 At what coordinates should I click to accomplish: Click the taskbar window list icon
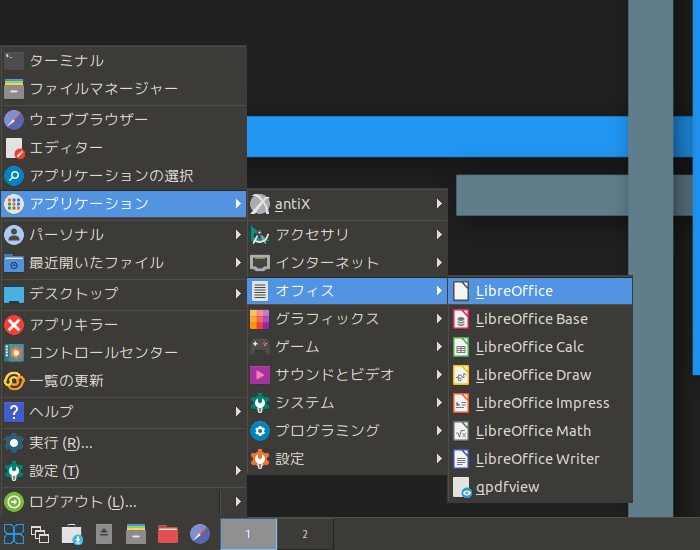[x=40, y=534]
